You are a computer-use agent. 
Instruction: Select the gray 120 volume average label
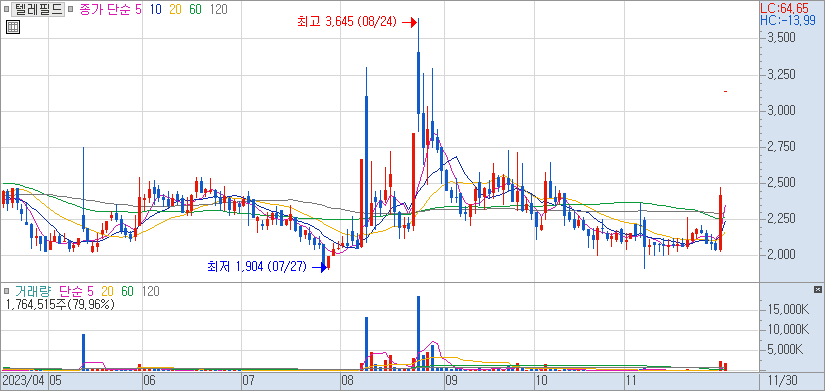[x=150, y=291]
